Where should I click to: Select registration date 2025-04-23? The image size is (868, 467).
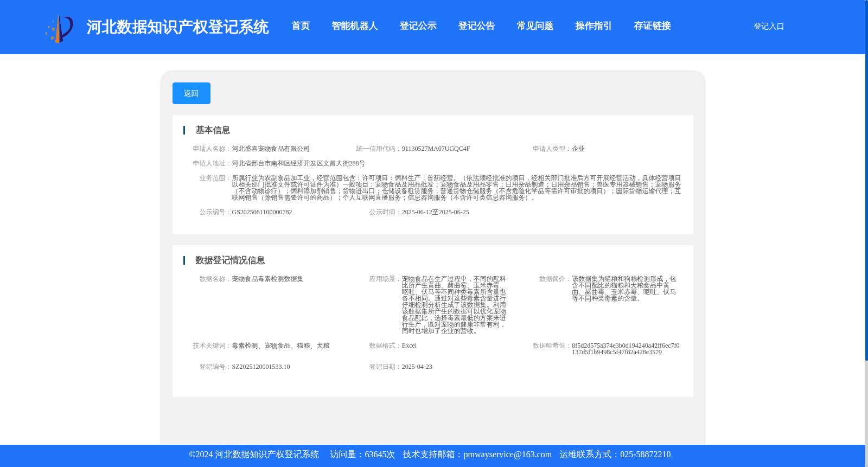coord(417,367)
